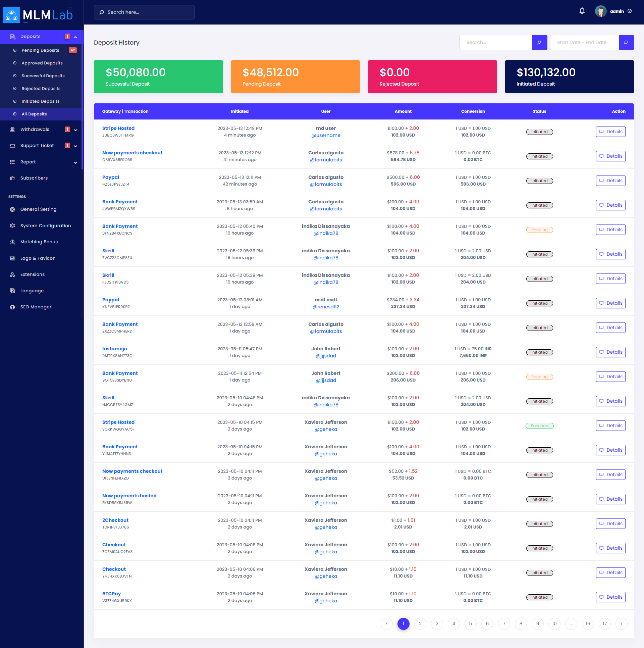
Task: Select Rejected Deposits menu item
Action: click(41, 89)
